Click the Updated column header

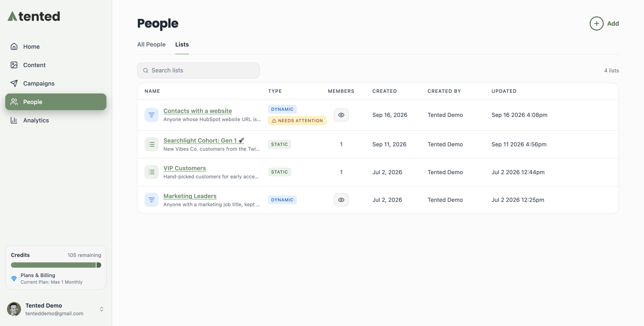(x=504, y=91)
